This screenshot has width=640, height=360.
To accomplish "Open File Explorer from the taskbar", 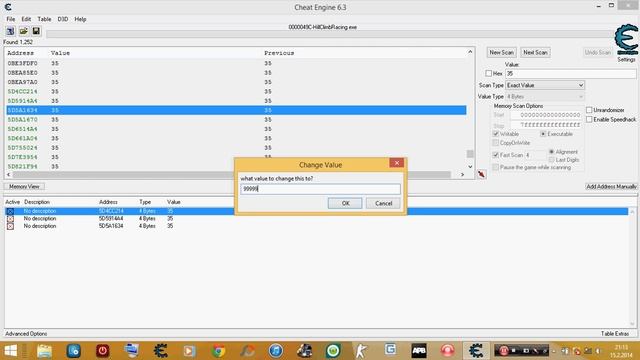I will pyautogui.click(x=44, y=351).
